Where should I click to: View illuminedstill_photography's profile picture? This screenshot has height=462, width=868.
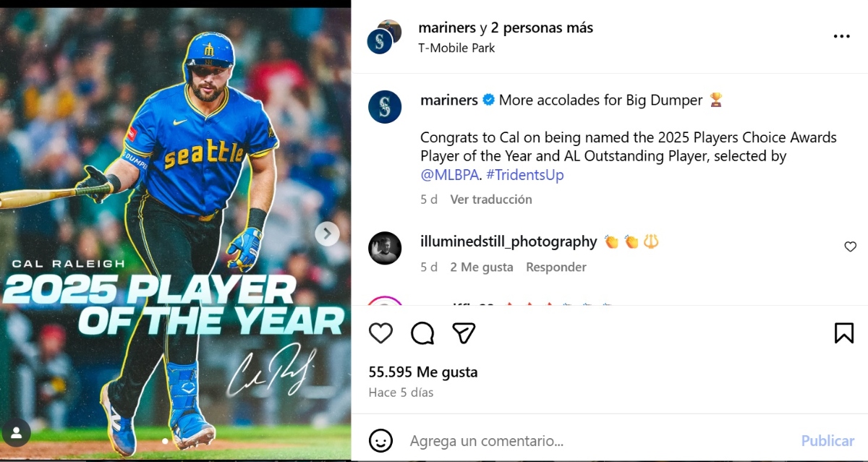coord(385,248)
